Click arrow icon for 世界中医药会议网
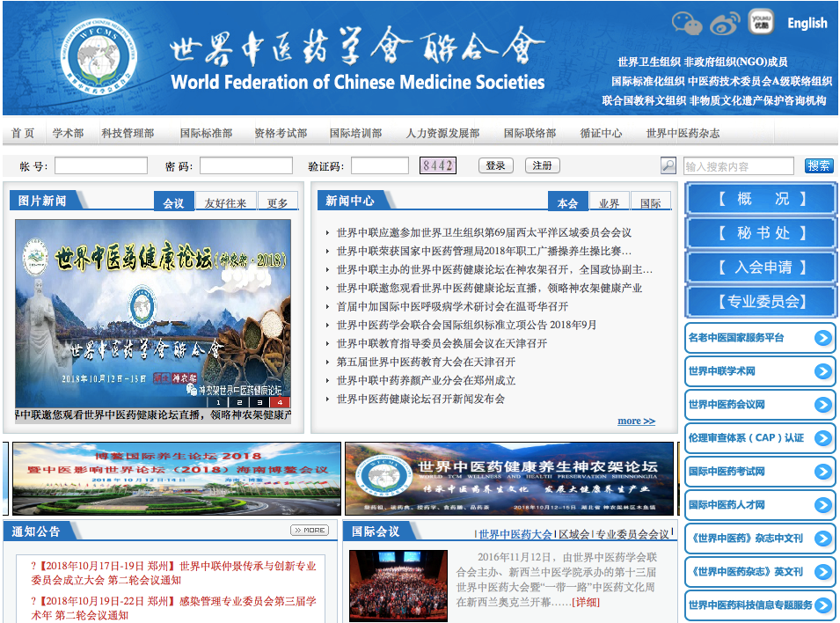This screenshot has width=840, height=623. [823, 405]
